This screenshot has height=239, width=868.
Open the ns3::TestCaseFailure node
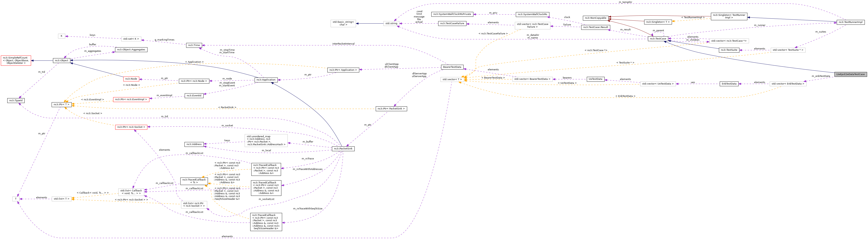tap(452, 23)
